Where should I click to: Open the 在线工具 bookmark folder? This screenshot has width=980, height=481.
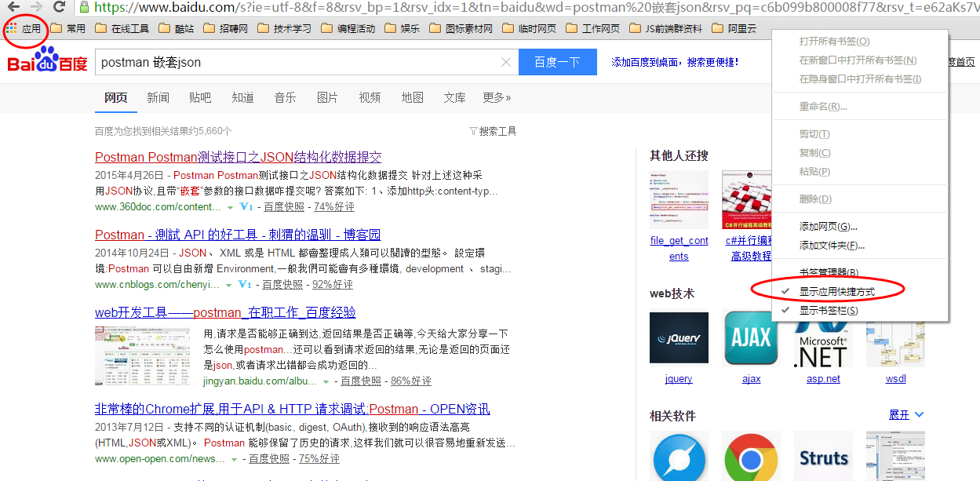coord(122,29)
